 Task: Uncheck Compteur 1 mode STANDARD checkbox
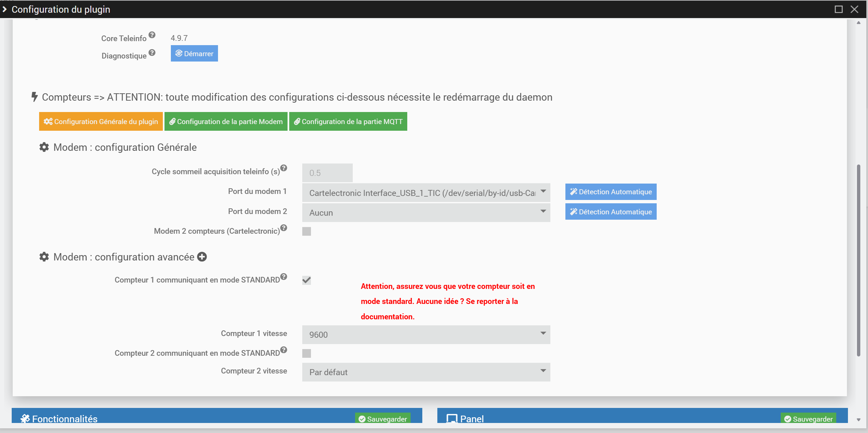pos(306,280)
